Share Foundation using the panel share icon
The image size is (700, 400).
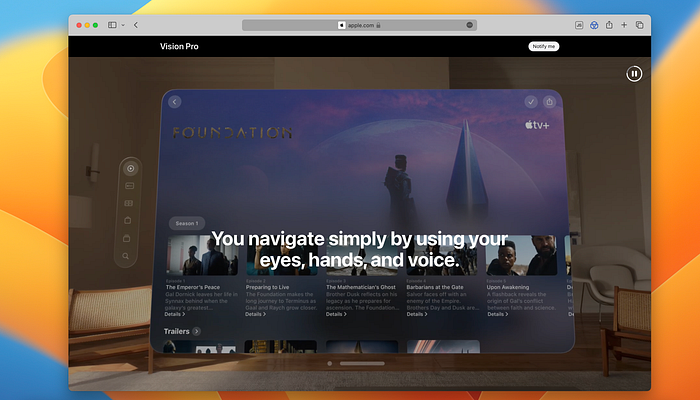coord(550,102)
